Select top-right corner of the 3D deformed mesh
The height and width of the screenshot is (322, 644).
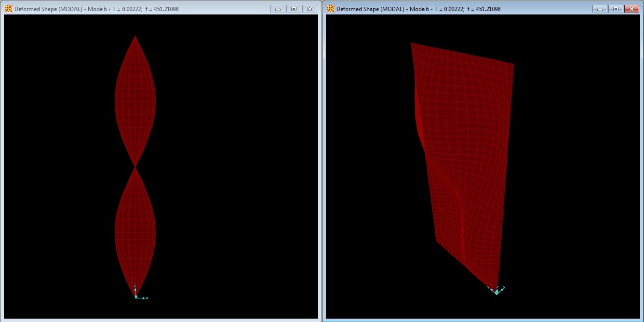(x=513, y=64)
